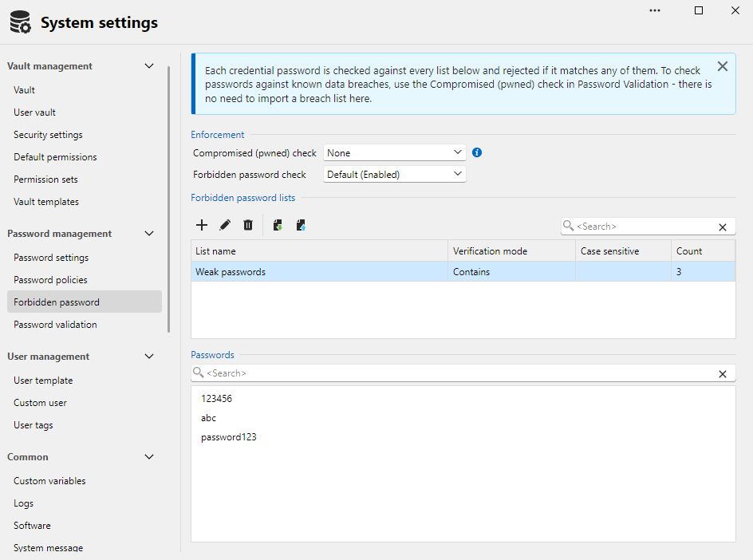Show info about the Compromised (pwned) check

coord(477,152)
